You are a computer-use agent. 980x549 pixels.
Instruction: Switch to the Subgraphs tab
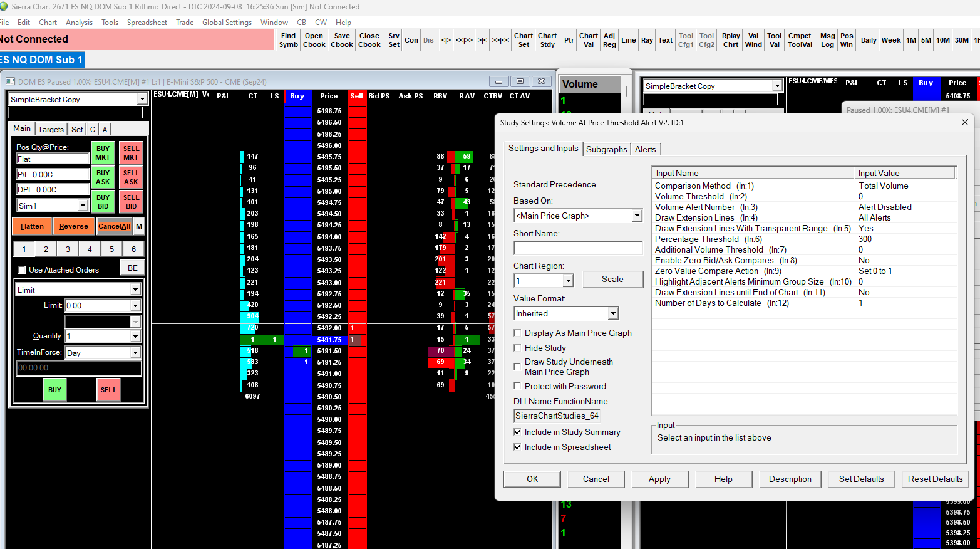point(606,149)
